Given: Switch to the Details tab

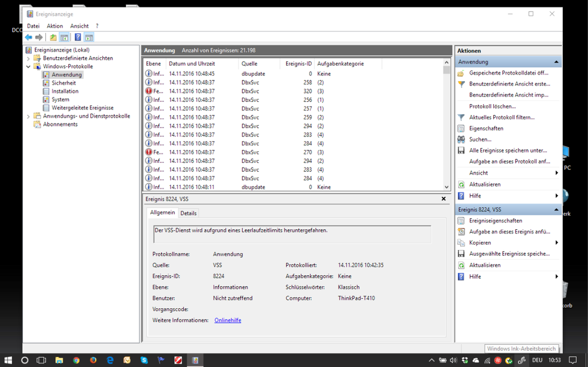Looking at the screenshot, I should click(188, 212).
